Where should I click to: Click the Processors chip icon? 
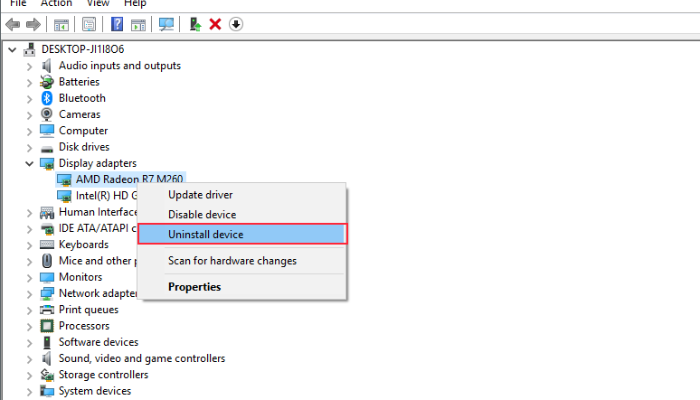point(47,326)
